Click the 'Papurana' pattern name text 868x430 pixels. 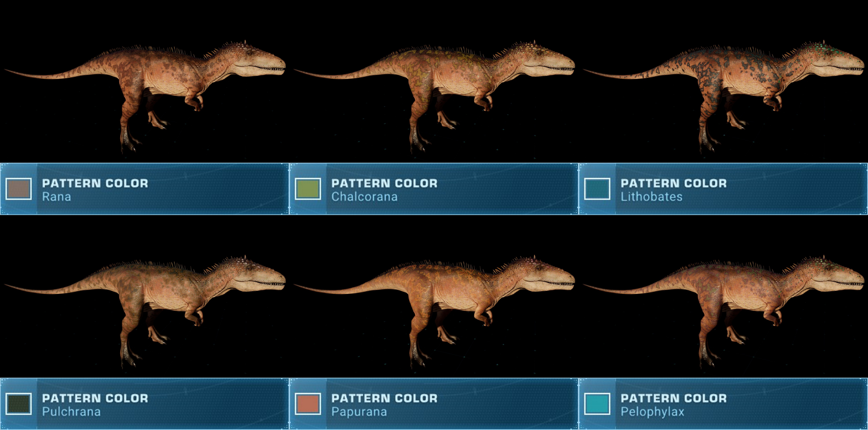click(359, 412)
